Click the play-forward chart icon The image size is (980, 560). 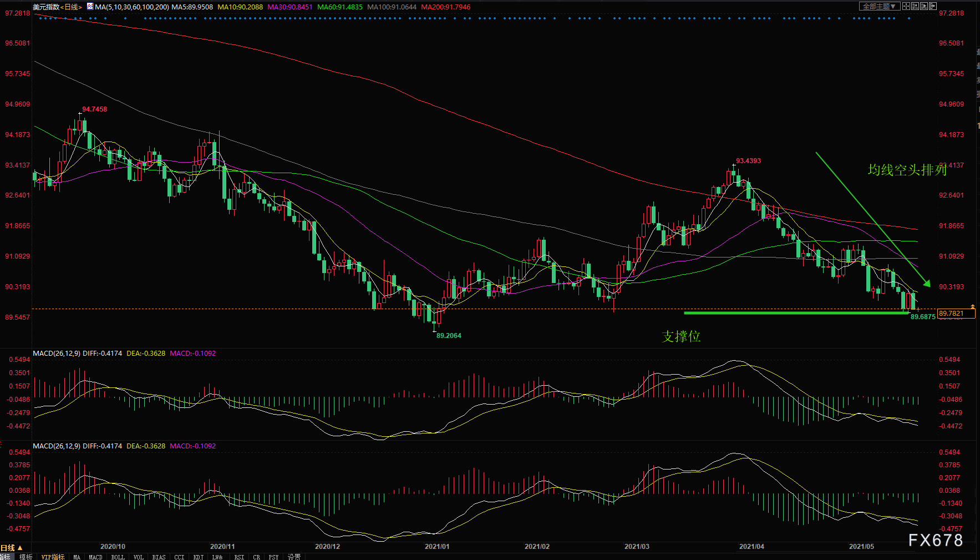924,6
